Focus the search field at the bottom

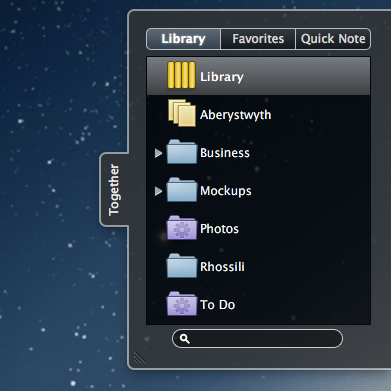pos(257,339)
